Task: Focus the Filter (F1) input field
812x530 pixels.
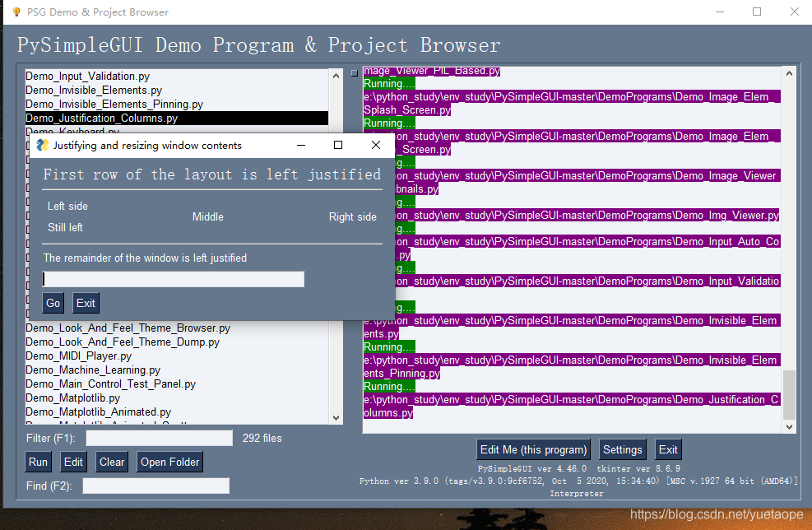Action: coord(159,438)
